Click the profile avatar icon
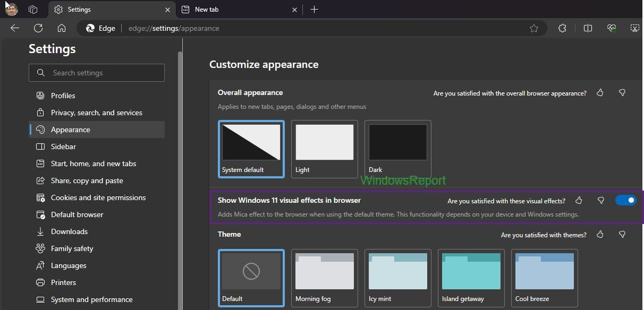Image resolution: width=644 pixels, height=310 pixels. 12,9
